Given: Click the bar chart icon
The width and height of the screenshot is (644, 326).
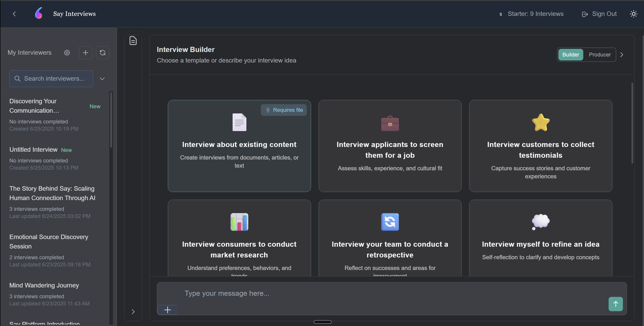Looking at the screenshot, I should [x=239, y=222].
